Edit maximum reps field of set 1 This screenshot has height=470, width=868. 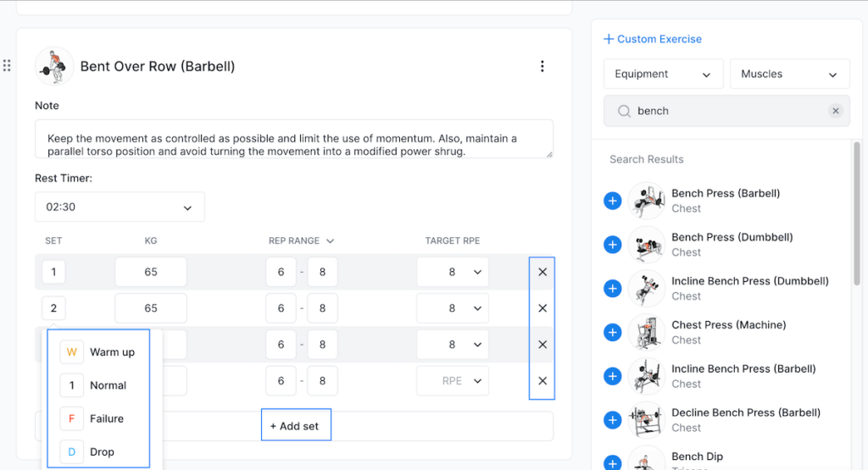coord(322,272)
